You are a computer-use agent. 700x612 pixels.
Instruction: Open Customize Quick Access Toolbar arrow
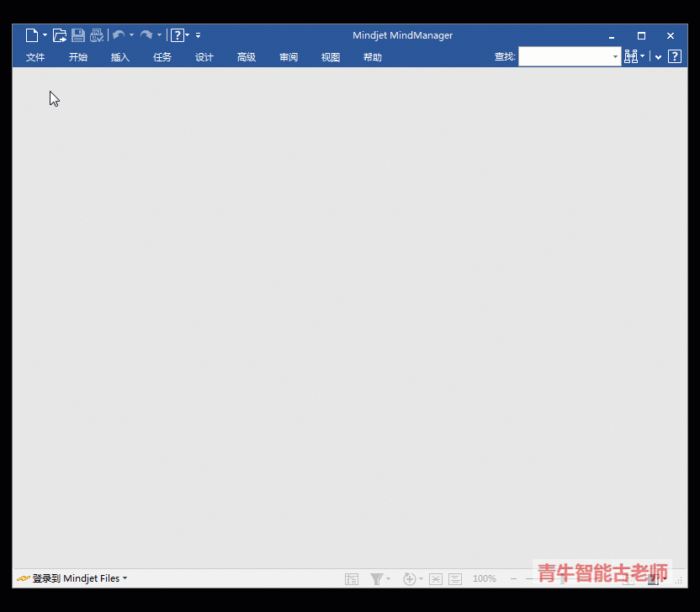click(198, 35)
